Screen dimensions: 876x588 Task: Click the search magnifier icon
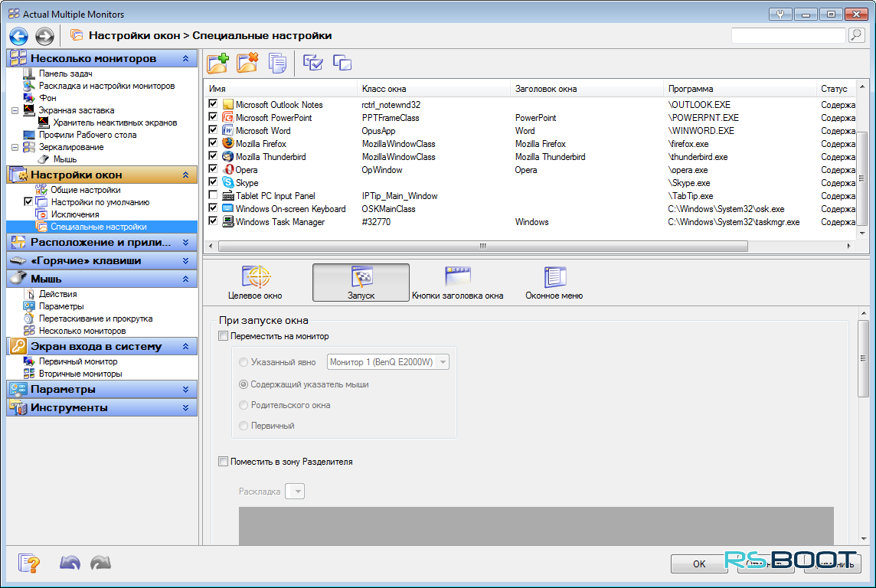click(856, 35)
